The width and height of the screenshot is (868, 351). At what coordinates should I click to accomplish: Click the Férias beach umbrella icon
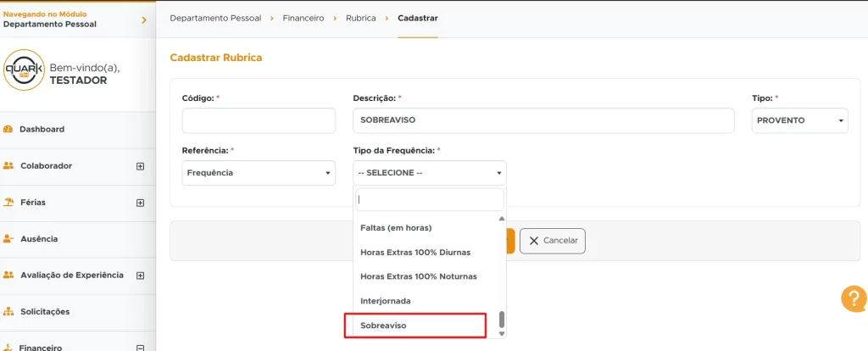click(x=8, y=203)
